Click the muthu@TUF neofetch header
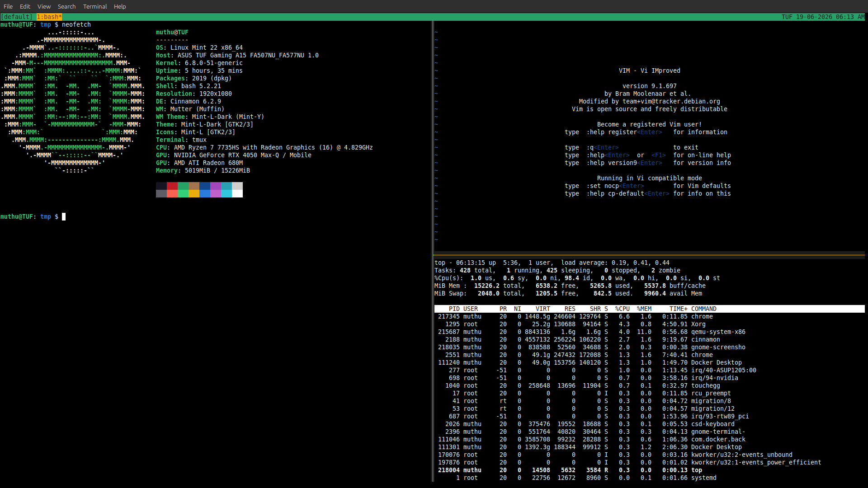Image resolution: width=868 pixels, height=488 pixels. tap(172, 32)
